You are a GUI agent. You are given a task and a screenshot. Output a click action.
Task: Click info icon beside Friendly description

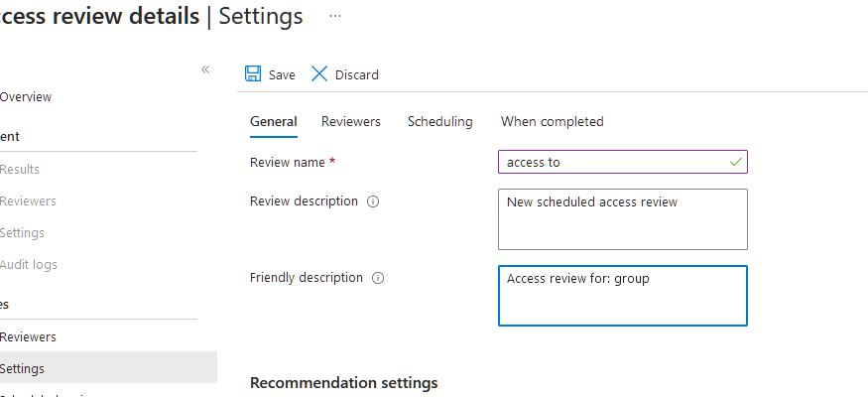[378, 278]
